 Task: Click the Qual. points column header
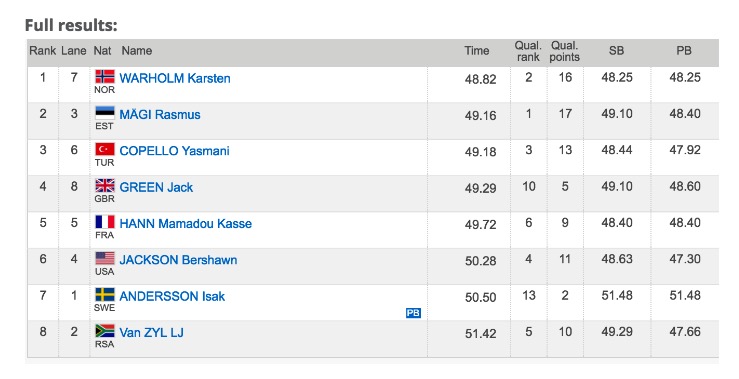[565, 51]
